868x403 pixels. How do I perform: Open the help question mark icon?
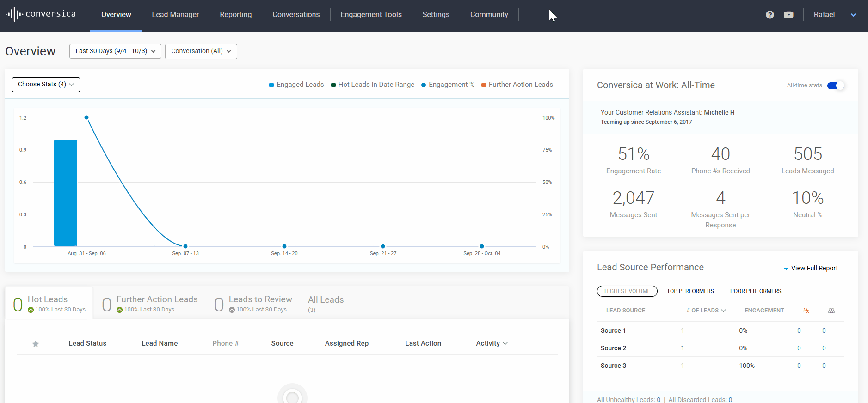[x=770, y=15]
